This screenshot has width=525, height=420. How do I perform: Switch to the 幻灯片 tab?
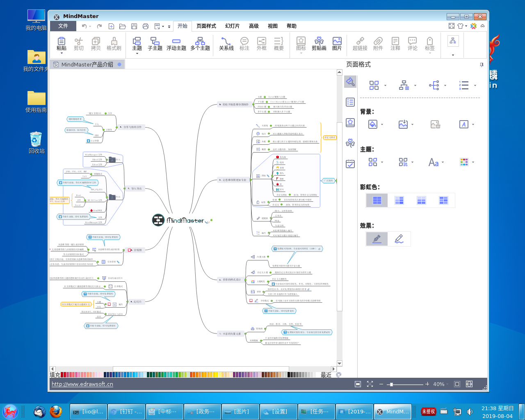coord(233,26)
